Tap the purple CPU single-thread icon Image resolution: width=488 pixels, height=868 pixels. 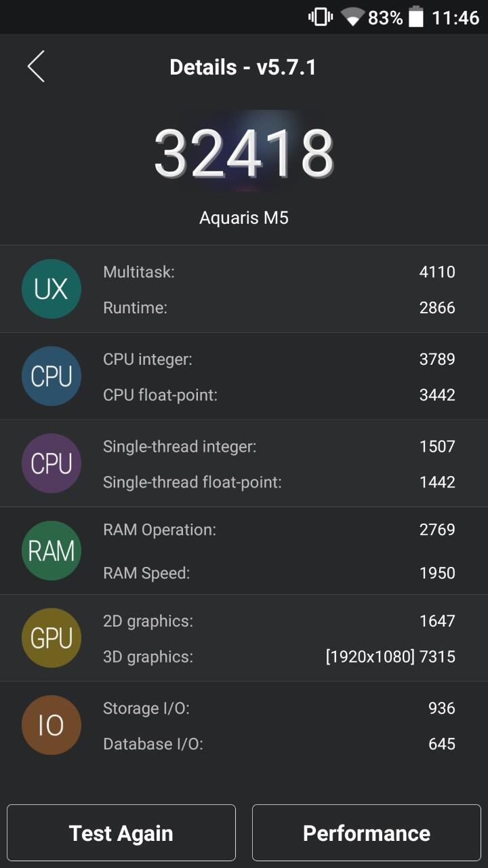pos(52,463)
